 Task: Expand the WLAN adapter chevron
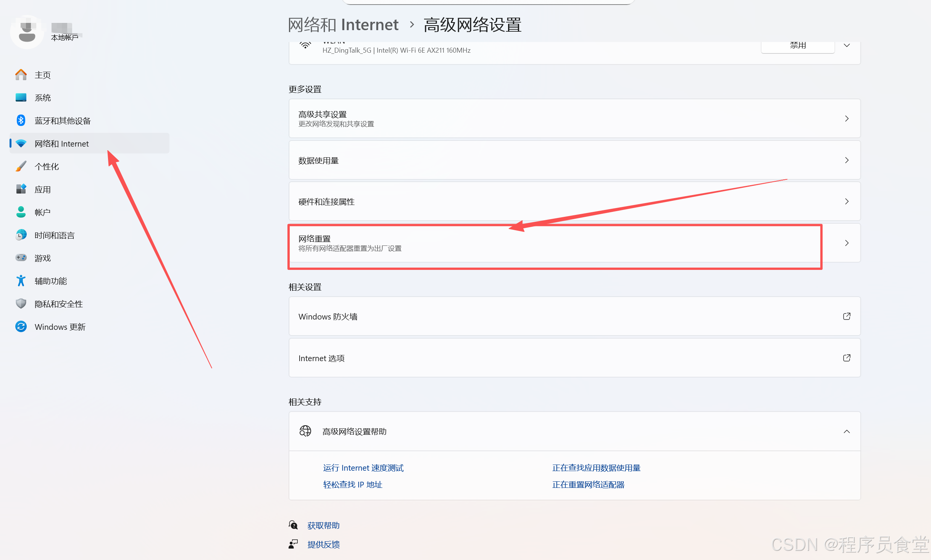point(846,46)
